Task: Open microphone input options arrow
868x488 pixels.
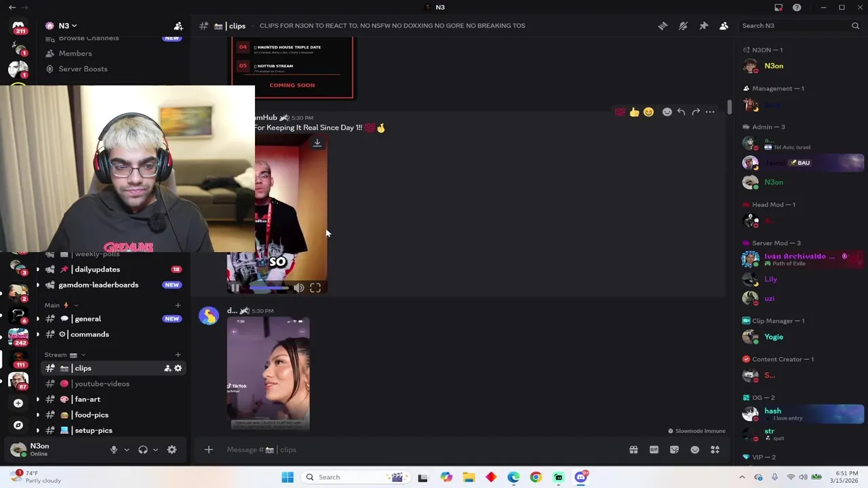Action: 126,449
